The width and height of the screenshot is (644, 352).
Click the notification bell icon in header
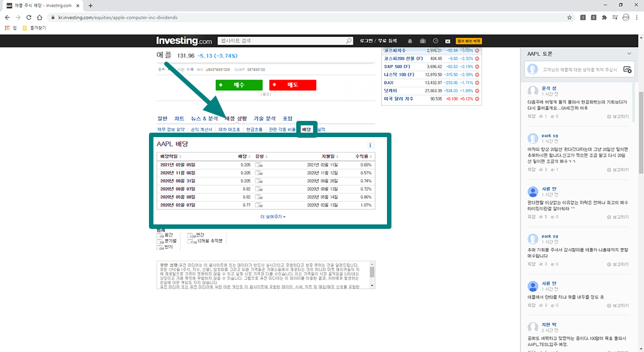point(409,41)
